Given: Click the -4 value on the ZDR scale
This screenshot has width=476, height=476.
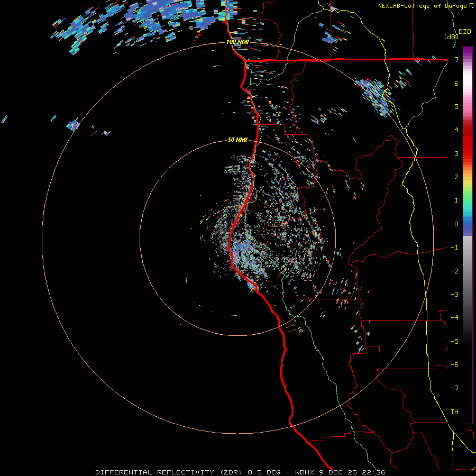Looking at the screenshot, I should pos(454,318).
